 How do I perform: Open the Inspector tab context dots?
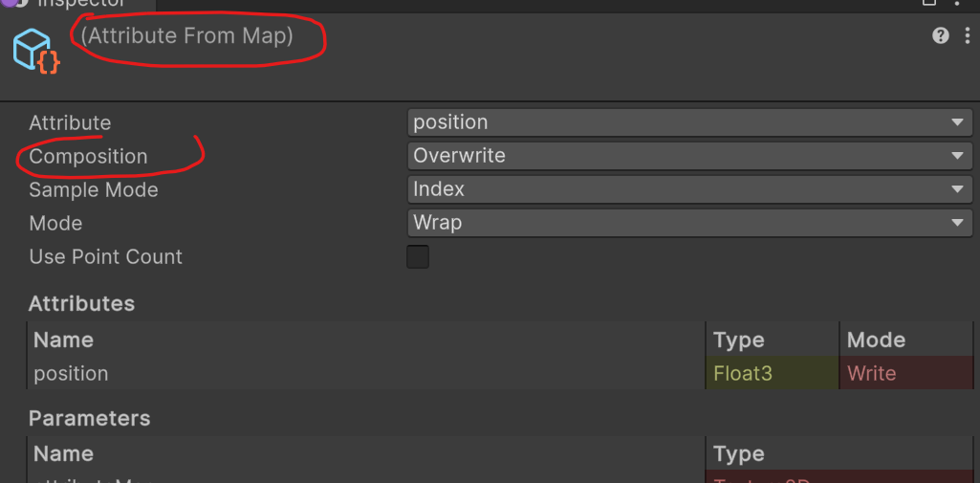(x=959, y=2)
